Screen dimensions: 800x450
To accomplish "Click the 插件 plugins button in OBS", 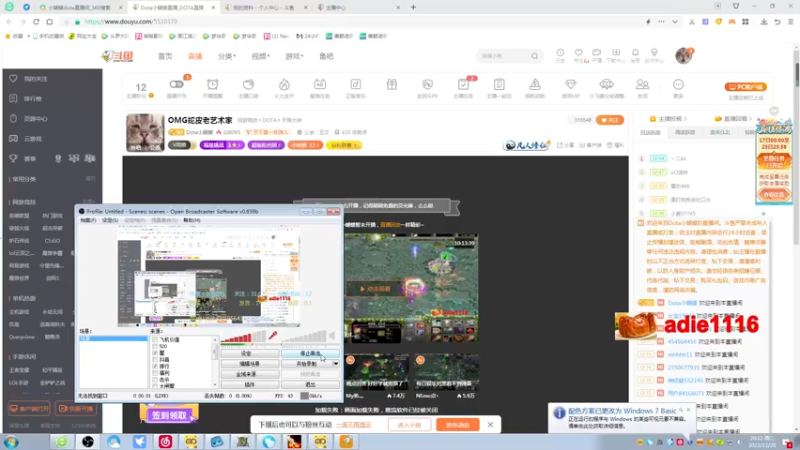I will point(249,385).
